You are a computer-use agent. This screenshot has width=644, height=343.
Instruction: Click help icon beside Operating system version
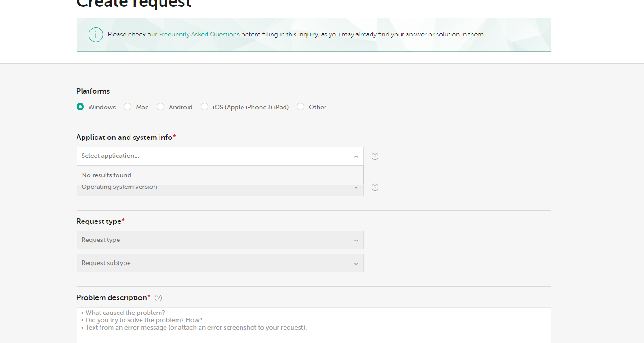(375, 187)
